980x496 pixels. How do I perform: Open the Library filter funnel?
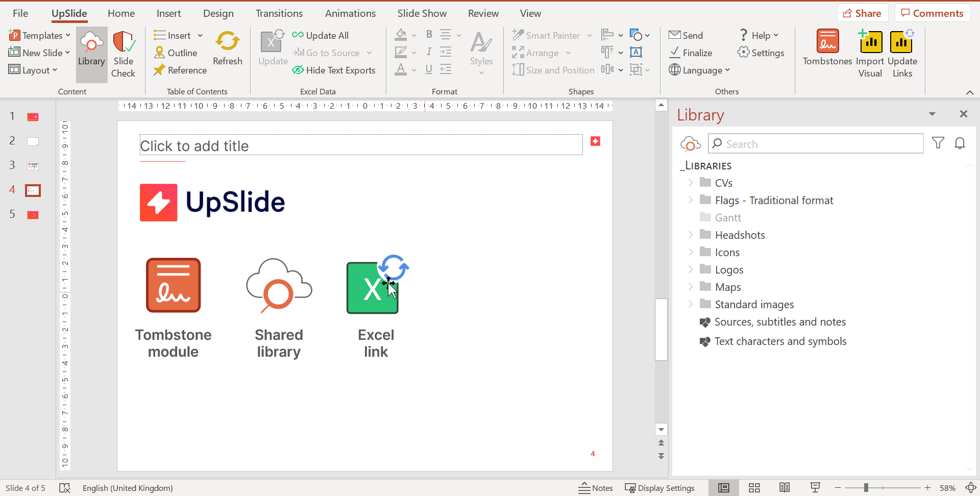click(938, 143)
